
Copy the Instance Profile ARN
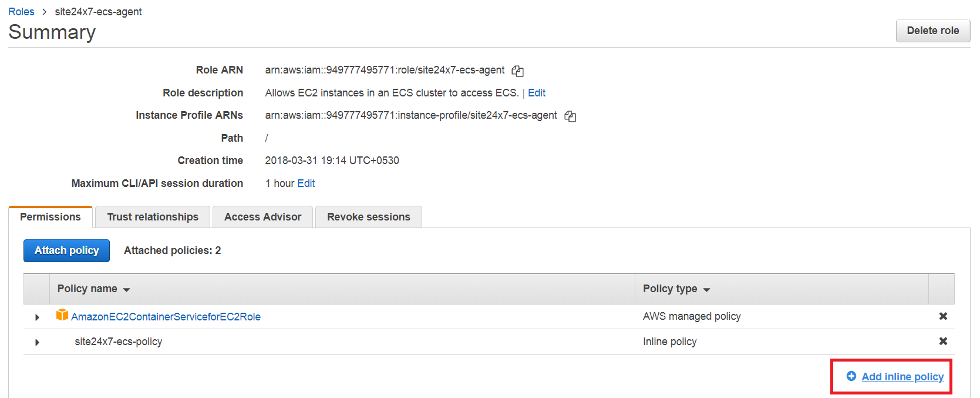[x=570, y=116]
